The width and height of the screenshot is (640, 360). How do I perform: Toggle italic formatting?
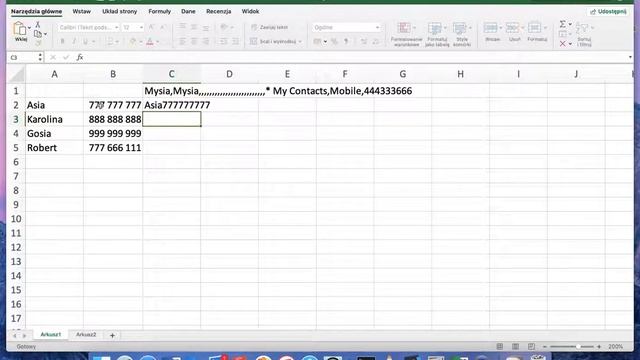[x=74, y=42]
